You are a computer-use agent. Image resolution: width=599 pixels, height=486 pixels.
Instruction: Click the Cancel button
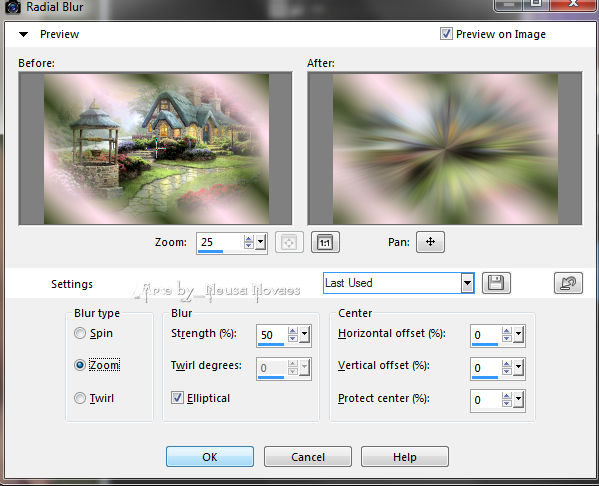(x=308, y=457)
